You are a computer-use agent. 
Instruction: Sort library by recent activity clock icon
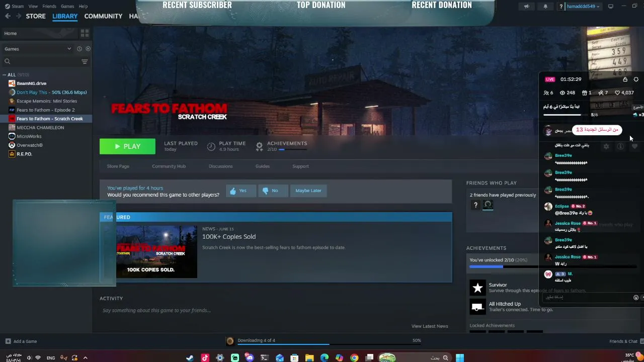79,49
